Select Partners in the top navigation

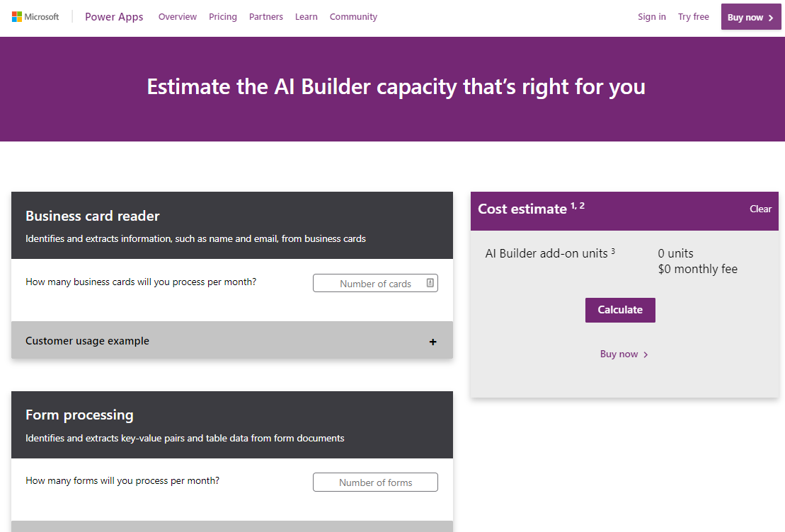coord(266,17)
